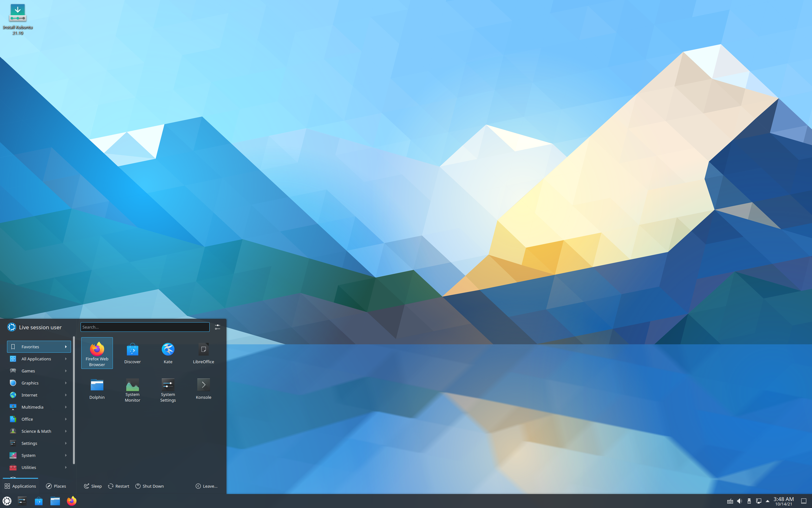Open System Settings from the taskbar
The width and height of the screenshot is (812, 508).
22,501
